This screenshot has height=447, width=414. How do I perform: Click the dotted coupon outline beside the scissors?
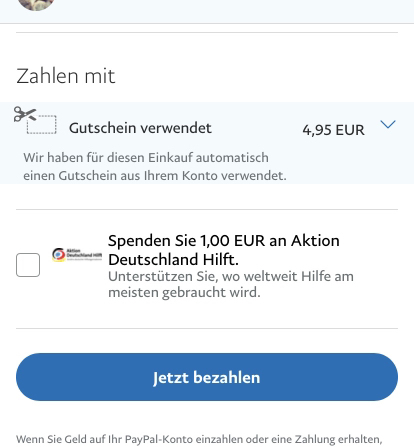(42, 124)
